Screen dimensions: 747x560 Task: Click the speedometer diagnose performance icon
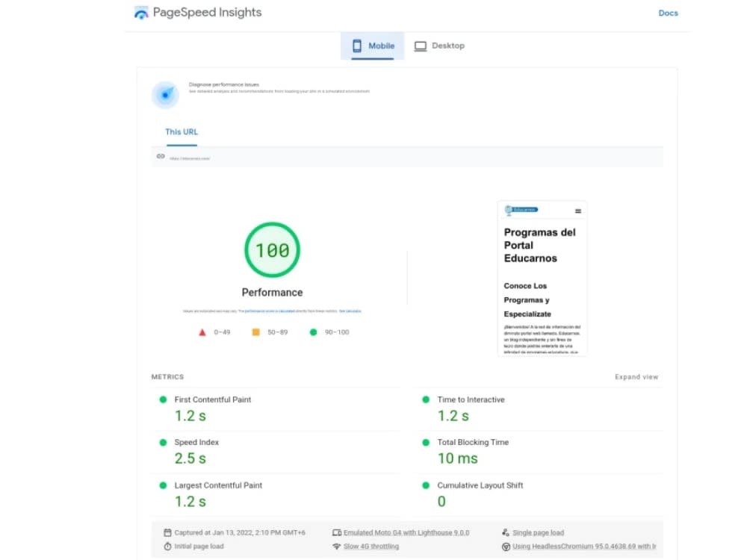(164, 95)
